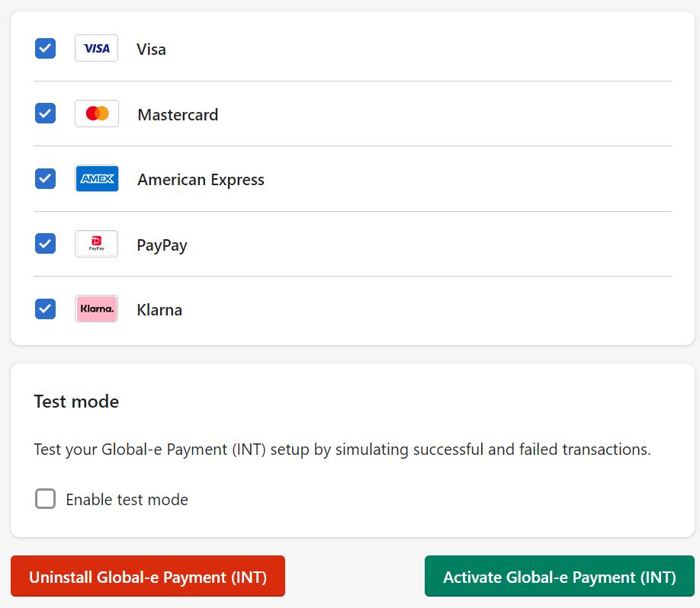Select the Klarna label text

coord(159,309)
